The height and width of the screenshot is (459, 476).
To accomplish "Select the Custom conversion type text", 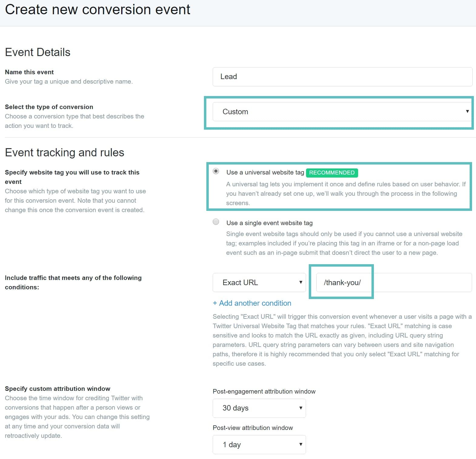I will tap(235, 112).
